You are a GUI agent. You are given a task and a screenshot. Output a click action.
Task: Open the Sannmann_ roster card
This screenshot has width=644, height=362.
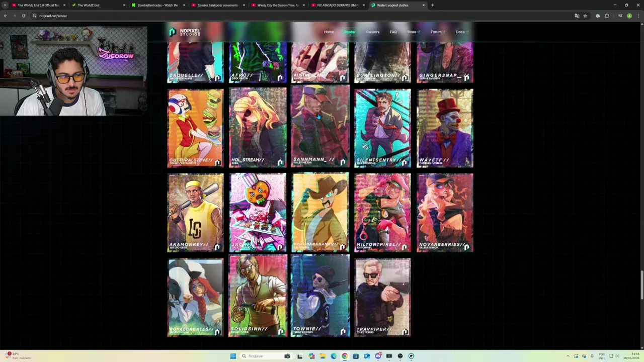tap(320, 126)
